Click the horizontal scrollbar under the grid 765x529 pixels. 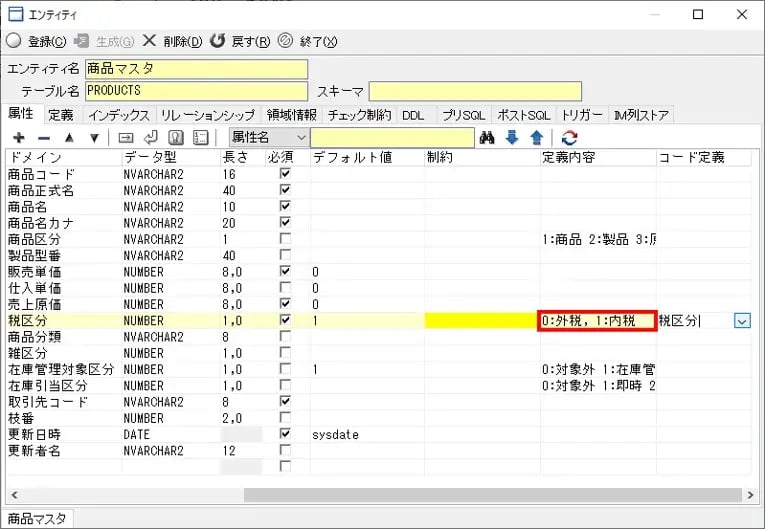(x=490, y=494)
